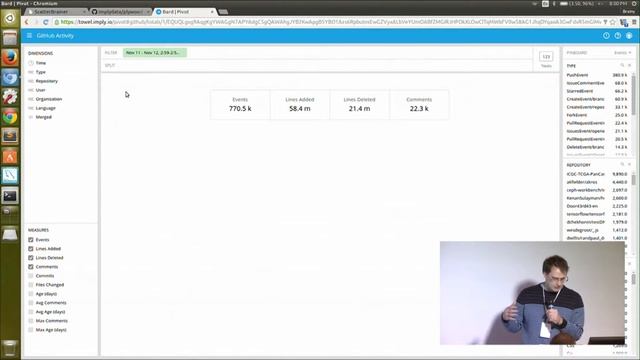Image resolution: width=640 pixels, height=360 pixels.
Task: Switch to the ScatterBrainer browser tab
Action: pyautogui.click(x=56, y=12)
